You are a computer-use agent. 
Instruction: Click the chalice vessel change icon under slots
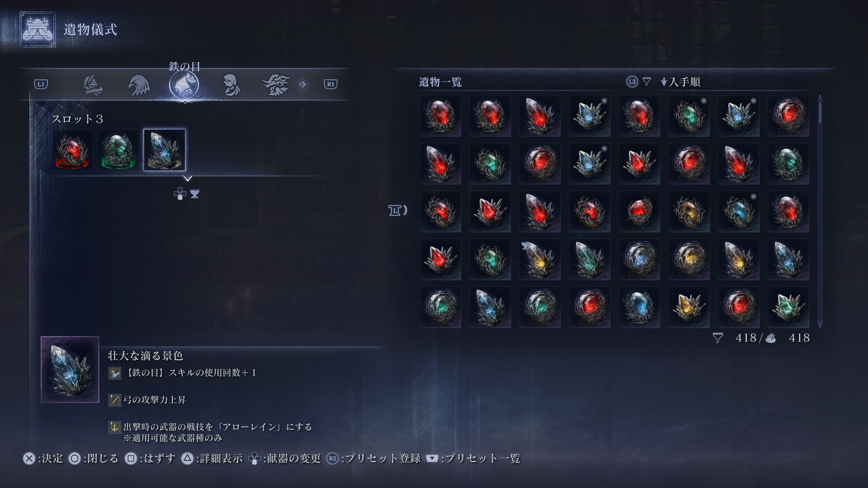(194, 194)
